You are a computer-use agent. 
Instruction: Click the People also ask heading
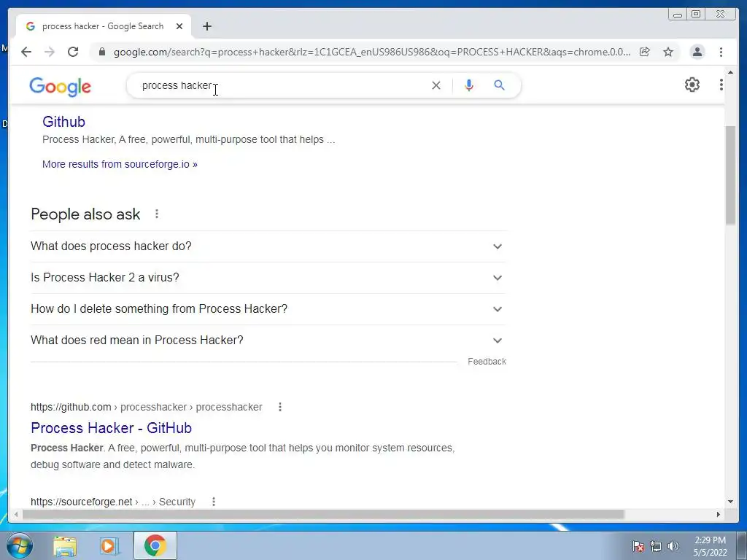(86, 214)
